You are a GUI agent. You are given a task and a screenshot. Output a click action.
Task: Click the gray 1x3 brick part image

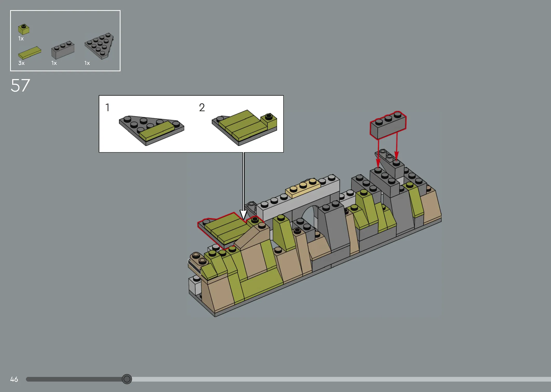63,50
